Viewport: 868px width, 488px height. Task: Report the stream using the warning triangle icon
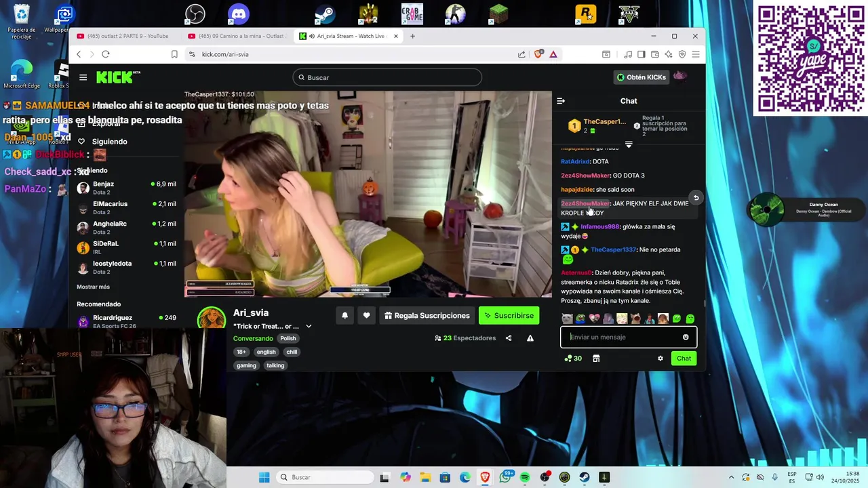(530, 338)
